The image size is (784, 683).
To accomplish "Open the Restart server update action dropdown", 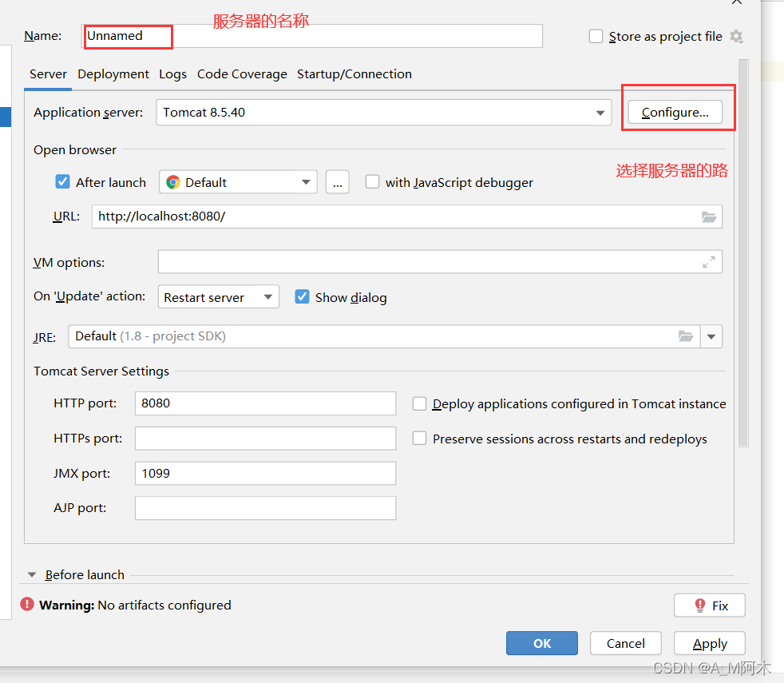I will (x=219, y=297).
